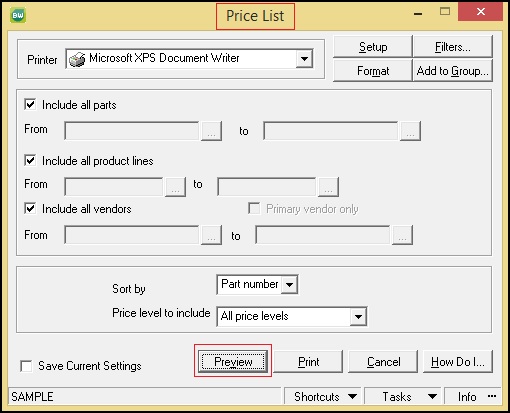The image size is (510, 413).
Task: Expand Price level to include dropdown
Action: tap(358, 316)
